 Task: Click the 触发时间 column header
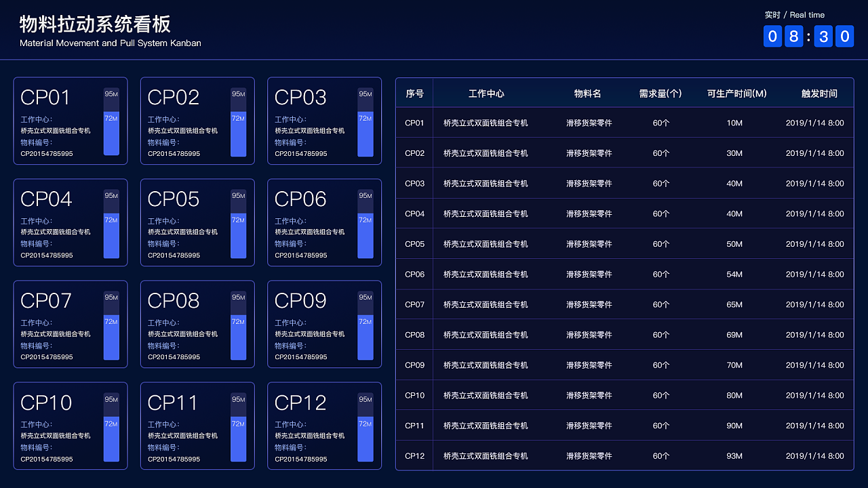[819, 94]
